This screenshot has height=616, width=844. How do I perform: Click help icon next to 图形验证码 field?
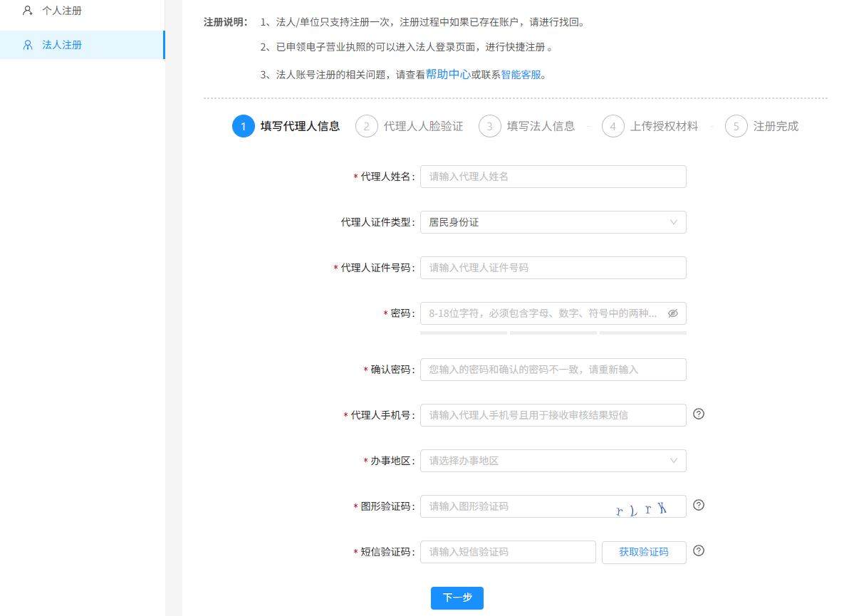click(x=699, y=505)
